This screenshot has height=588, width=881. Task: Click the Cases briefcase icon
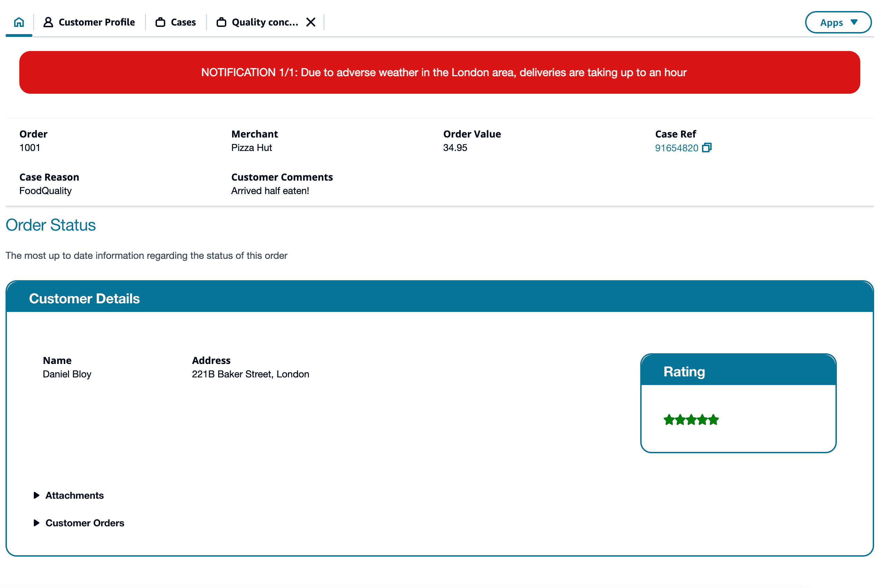[x=160, y=22]
